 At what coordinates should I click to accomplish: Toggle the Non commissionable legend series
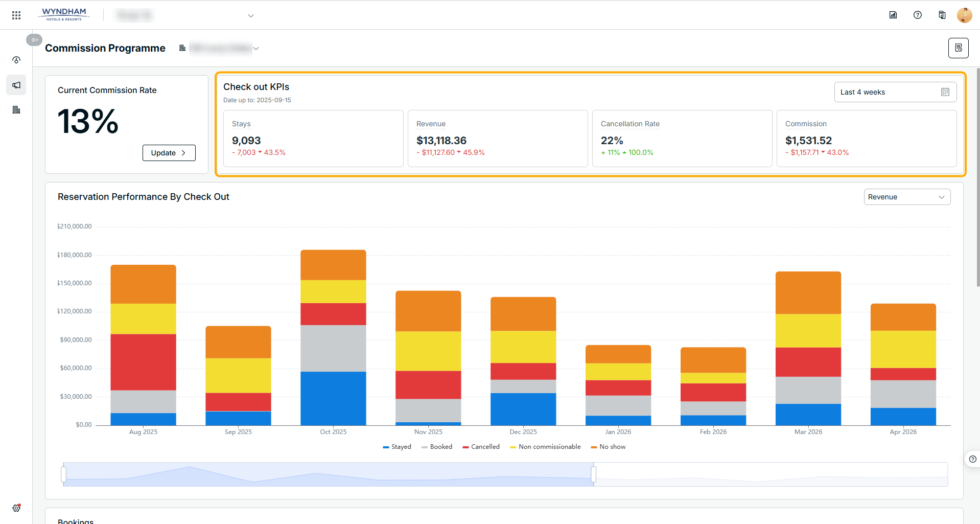(x=545, y=447)
